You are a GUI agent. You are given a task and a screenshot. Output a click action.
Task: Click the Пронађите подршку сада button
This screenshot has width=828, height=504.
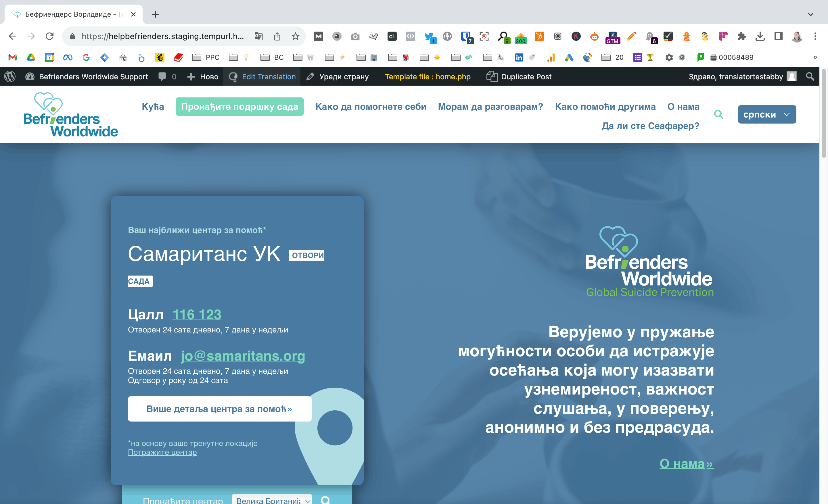tap(239, 107)
